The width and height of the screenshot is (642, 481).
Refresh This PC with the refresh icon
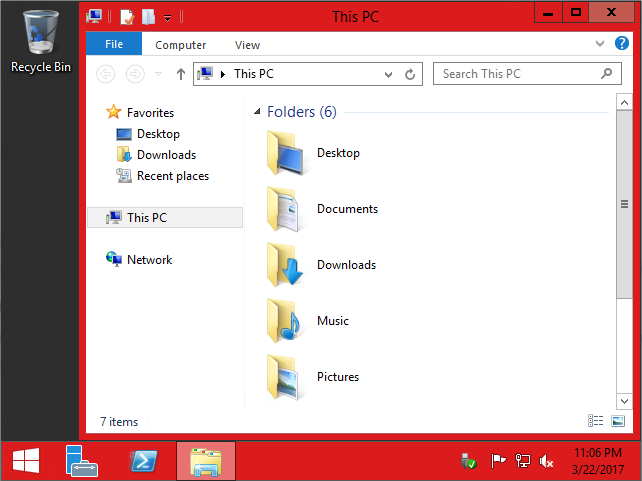(x=410, y=75)
